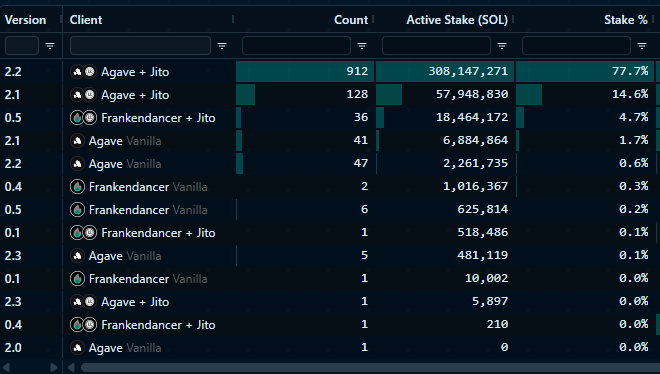This screenshot has width=660, height=374.
Task: Sort by the Client column header
Action: pyautogui.click(x=86, y=20)
